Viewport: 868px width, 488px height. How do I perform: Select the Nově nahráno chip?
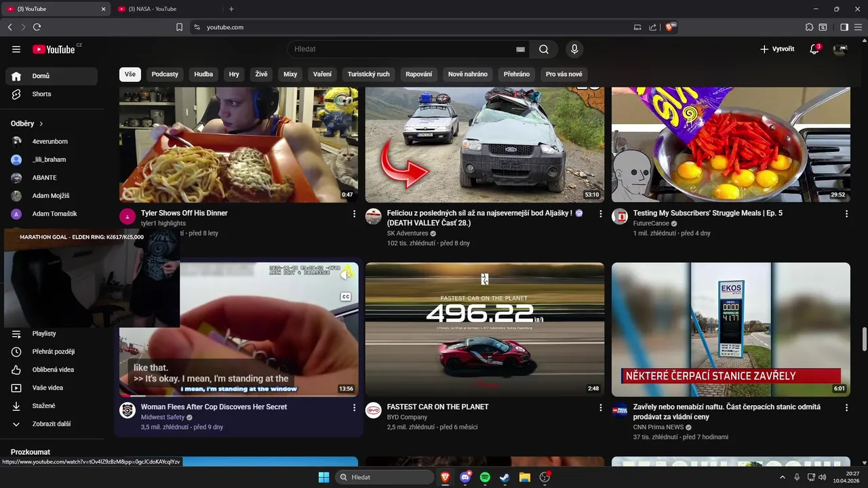(x=468, y=75)
